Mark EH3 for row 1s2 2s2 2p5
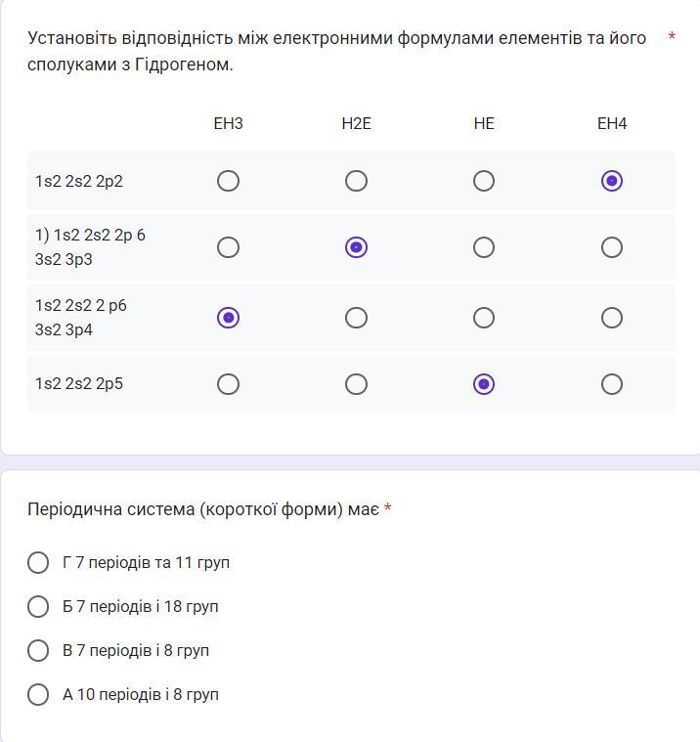 click(x=228, y=384)
